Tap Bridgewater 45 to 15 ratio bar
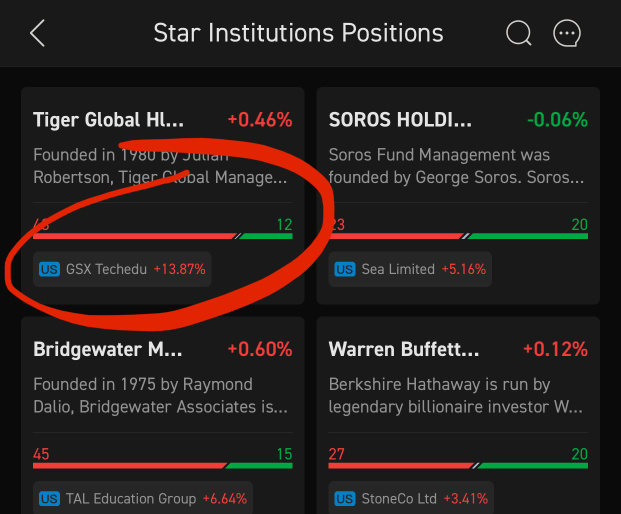 tap(163, 466)
